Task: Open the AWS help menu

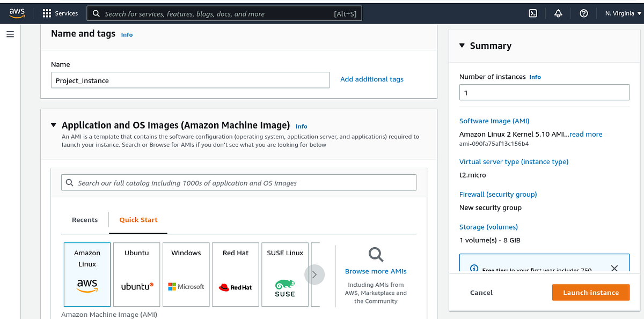Action: 584,13
